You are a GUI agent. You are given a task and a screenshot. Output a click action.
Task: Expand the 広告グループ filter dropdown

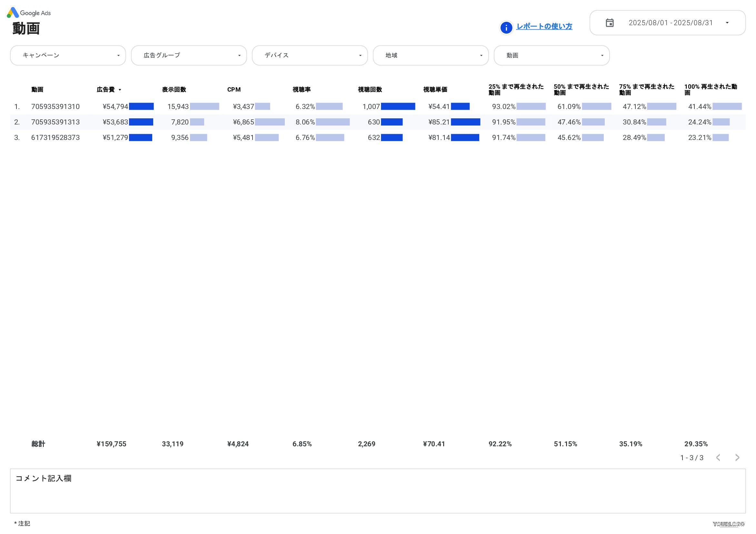click(189, 55)
